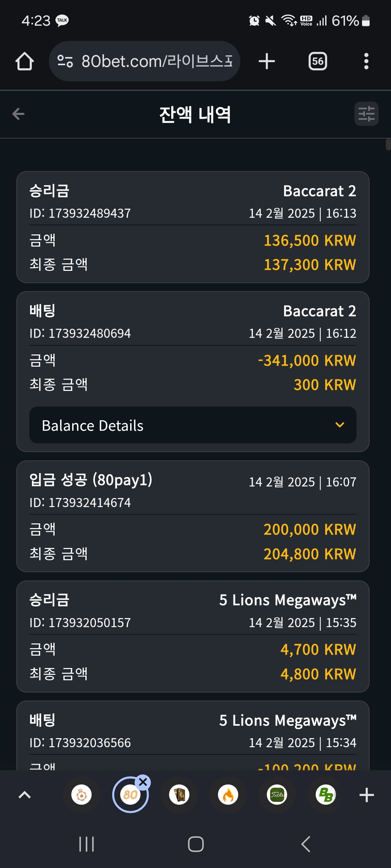
Task: Open a new tab with the plus icon
Action: [x=267, y=61]
